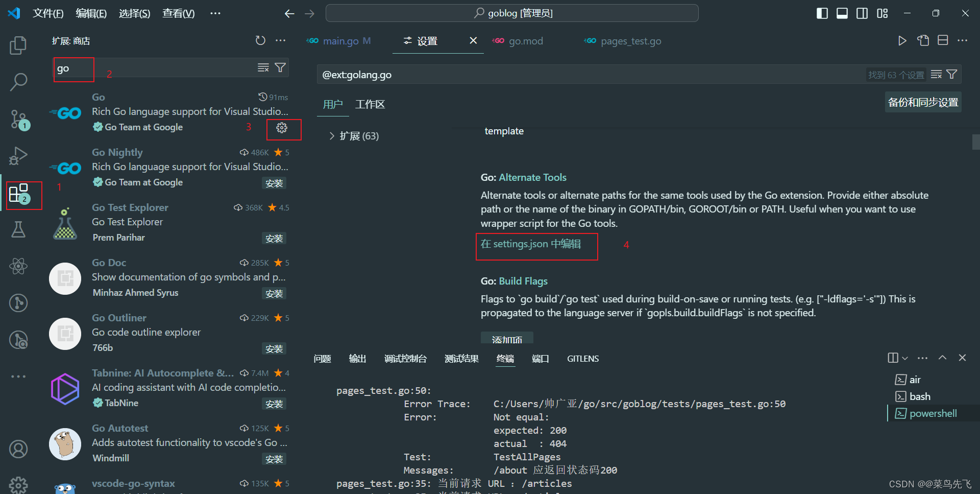
Task: Open the Search view in activity bar
Action: (x=18, y=82)
